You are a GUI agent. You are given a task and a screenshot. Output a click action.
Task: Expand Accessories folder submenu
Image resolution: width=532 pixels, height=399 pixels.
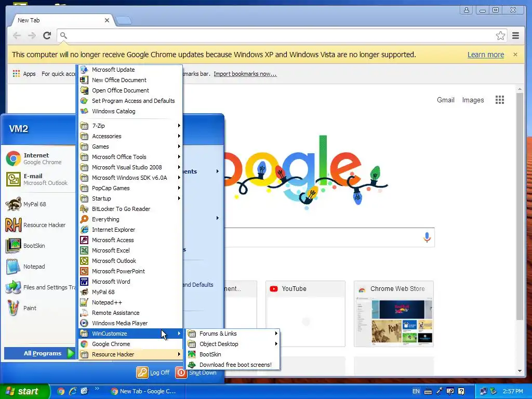pos(130,136)
